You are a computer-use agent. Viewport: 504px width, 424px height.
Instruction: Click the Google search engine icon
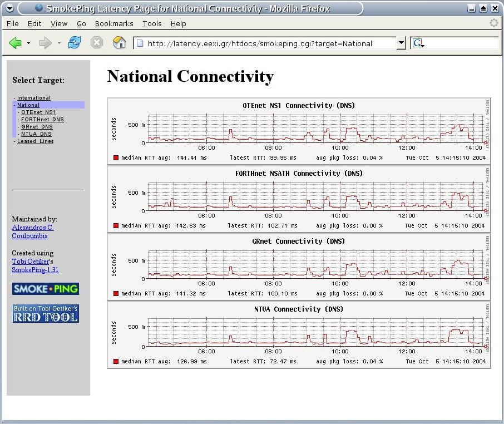418,43
